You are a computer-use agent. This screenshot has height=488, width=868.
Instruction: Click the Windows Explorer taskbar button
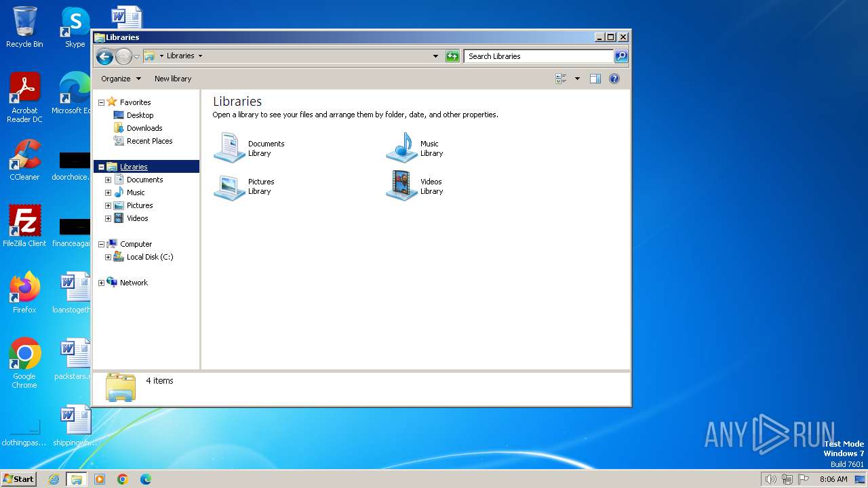(x=77, y=479)
